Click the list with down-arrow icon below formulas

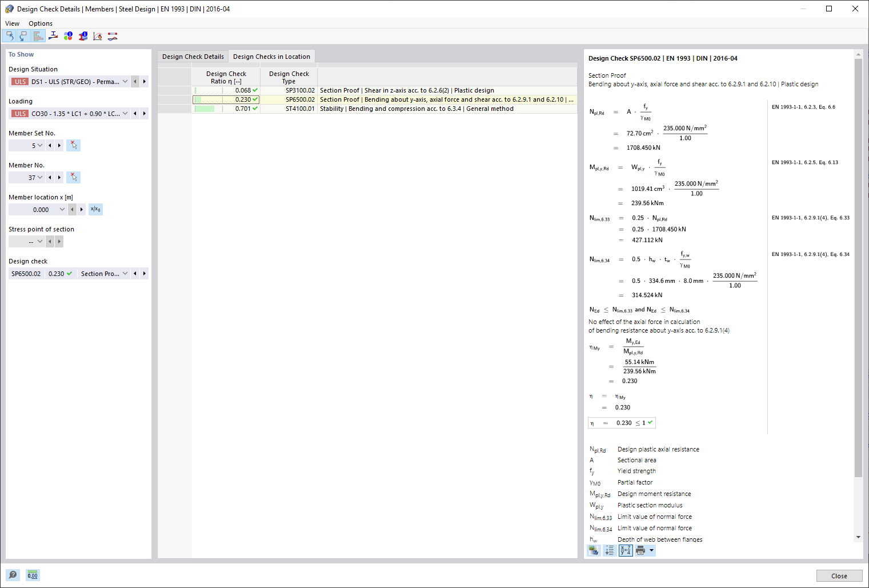610,550
